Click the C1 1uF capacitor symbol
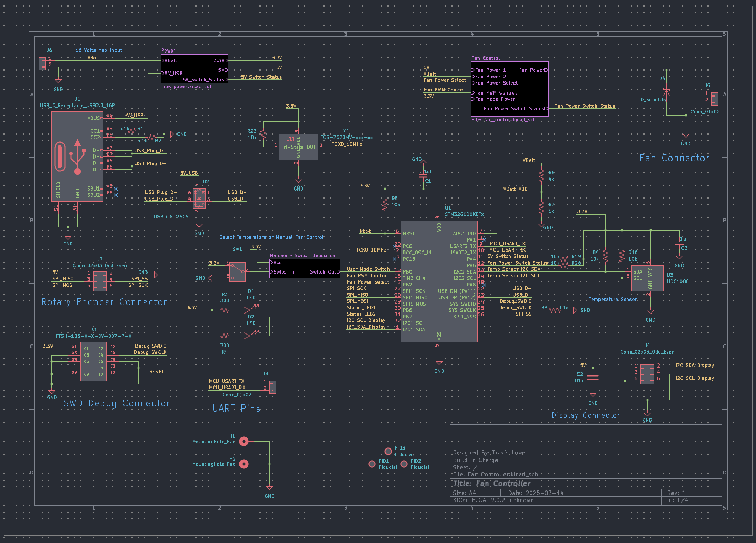Viewport: 756px width, 543px height. click(423, 177)
